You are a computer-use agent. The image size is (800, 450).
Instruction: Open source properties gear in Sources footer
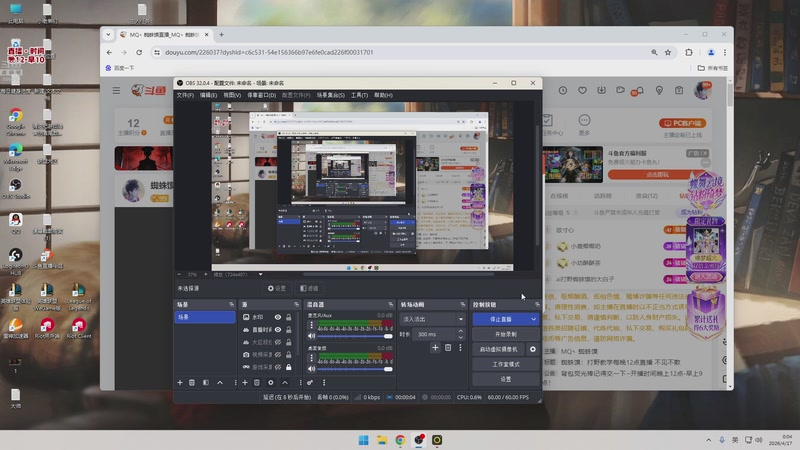coord(271,383)
